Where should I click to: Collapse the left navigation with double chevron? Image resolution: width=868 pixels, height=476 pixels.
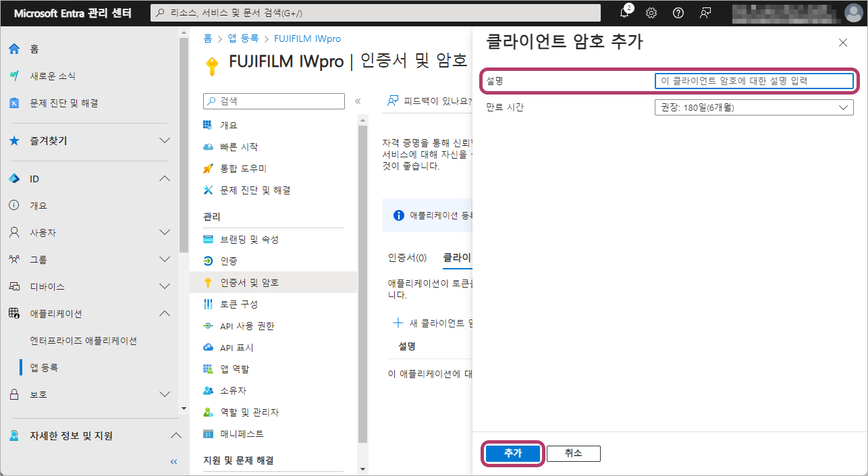pyautogui.click(x=173, y=462)
